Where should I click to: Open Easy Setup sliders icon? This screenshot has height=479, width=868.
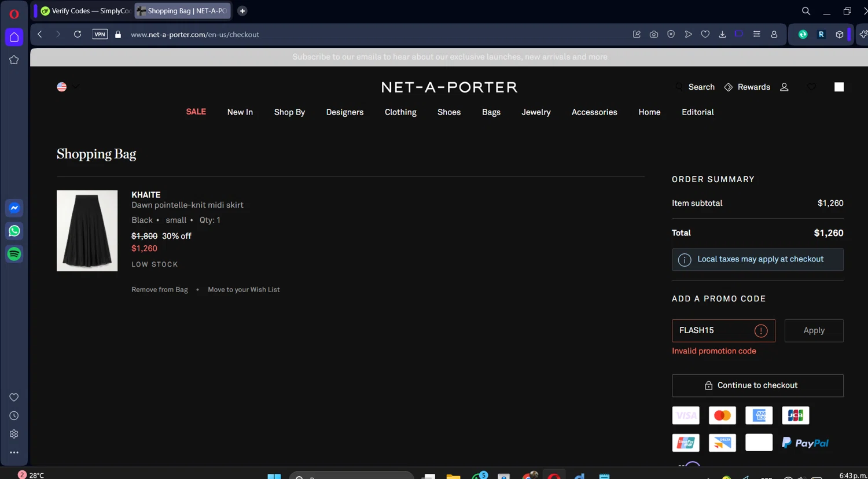click(x=756, y=35)
